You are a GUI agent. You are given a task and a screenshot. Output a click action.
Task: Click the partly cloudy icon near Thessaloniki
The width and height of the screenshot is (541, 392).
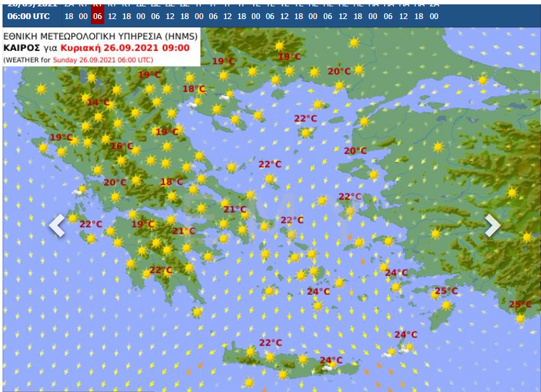click(x=195, y=103)
